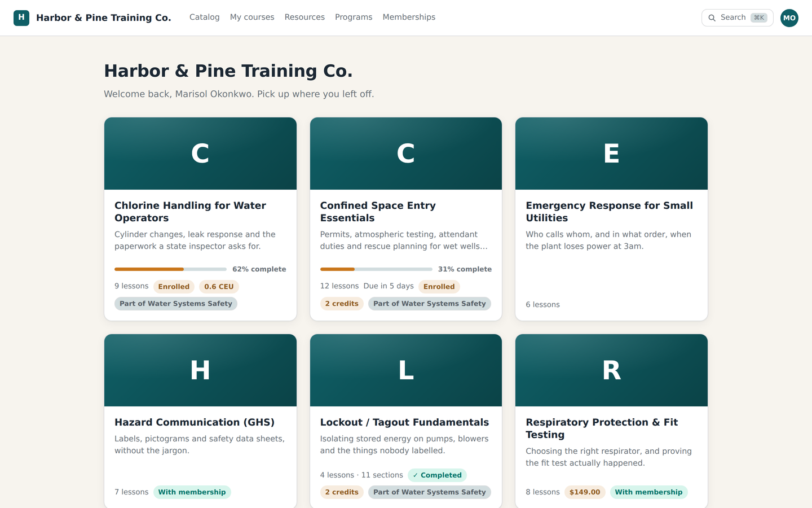The width and height of the screenshot is (812, 508).
Task: Click the 62% complete progress bar
Action: click(x=170, y=269)
